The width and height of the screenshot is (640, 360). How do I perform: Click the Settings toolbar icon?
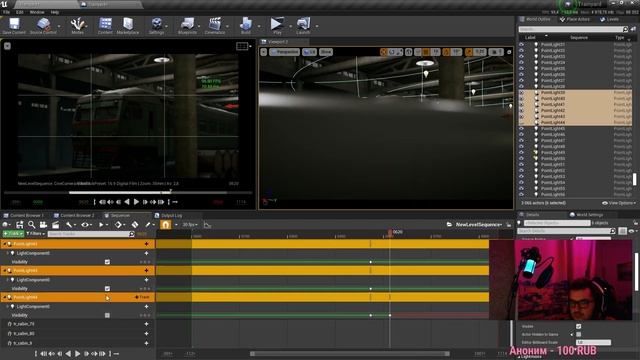156,24
